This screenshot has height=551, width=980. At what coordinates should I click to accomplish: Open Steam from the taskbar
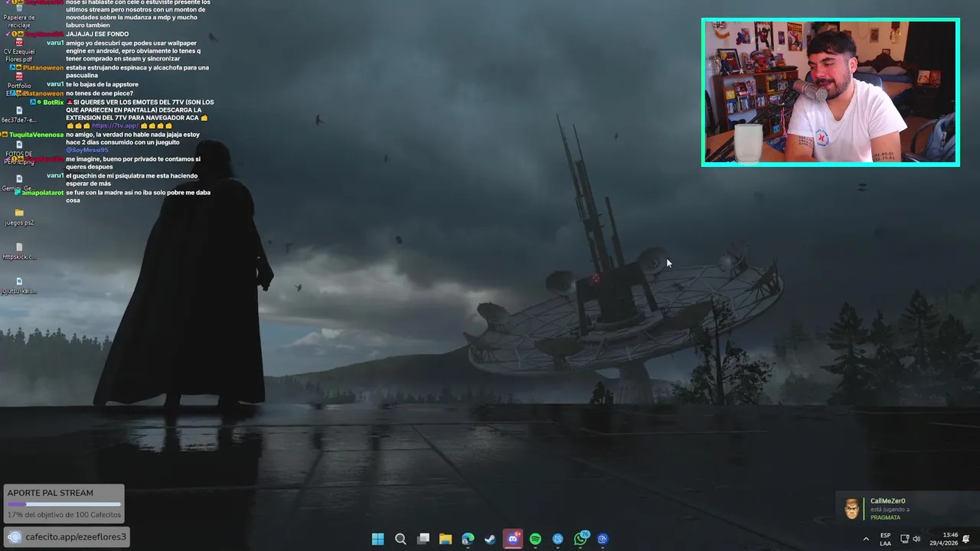491,539
